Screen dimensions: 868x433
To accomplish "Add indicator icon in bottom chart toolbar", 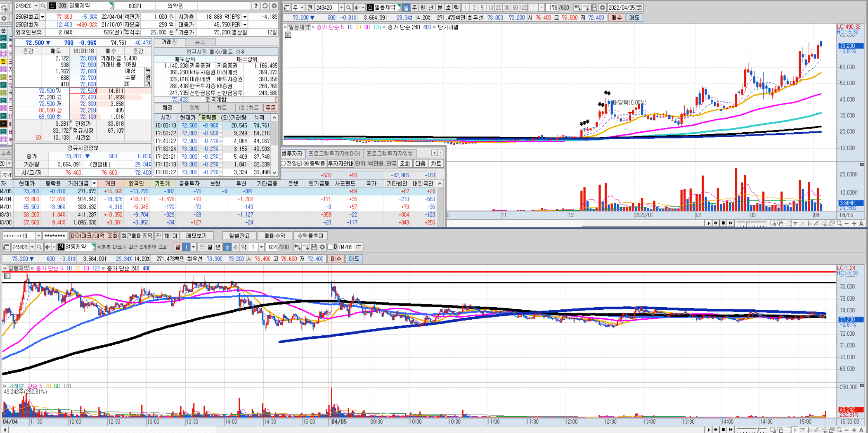I will pos(297,247).
